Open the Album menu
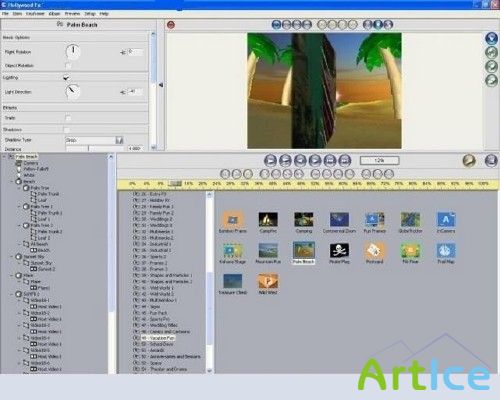The width and height of the screenshot is (500, 400). (54, 14)
